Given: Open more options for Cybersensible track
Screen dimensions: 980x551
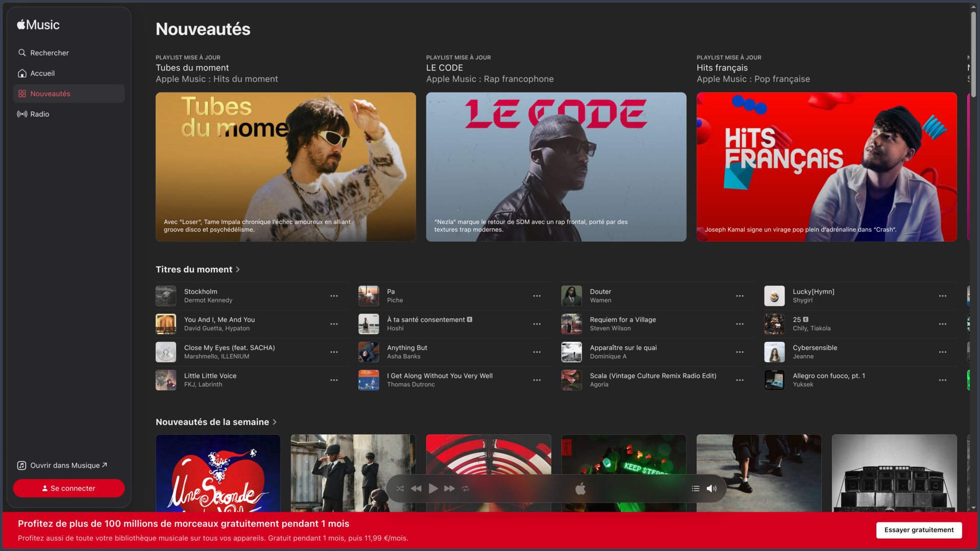Looking at the screenshot, I should 943,352.
